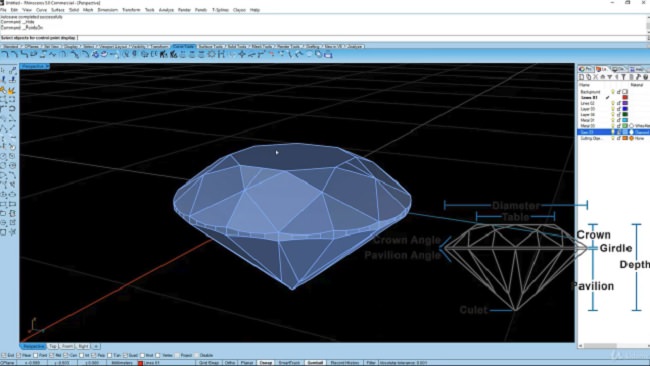Click the New Layer icon in layers panel
The height and width of the screenshot is (366, 650).
[581, 77]
